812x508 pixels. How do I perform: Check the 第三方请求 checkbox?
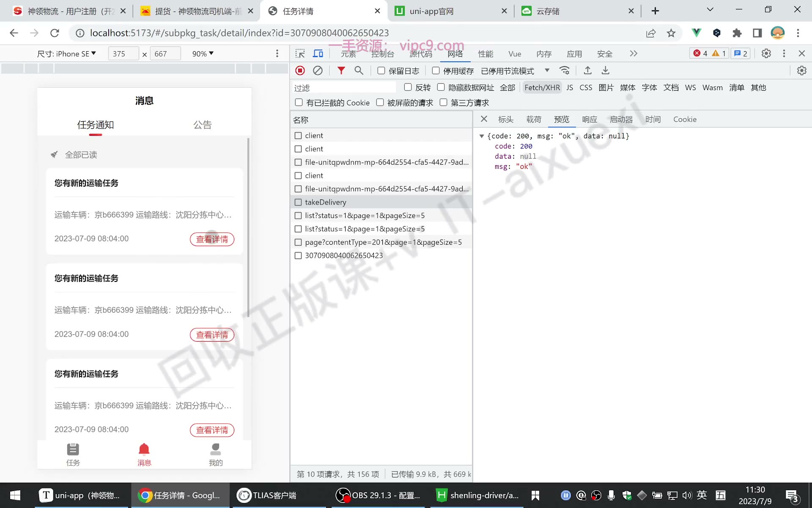pyautogui.click(x=443, y=102)
